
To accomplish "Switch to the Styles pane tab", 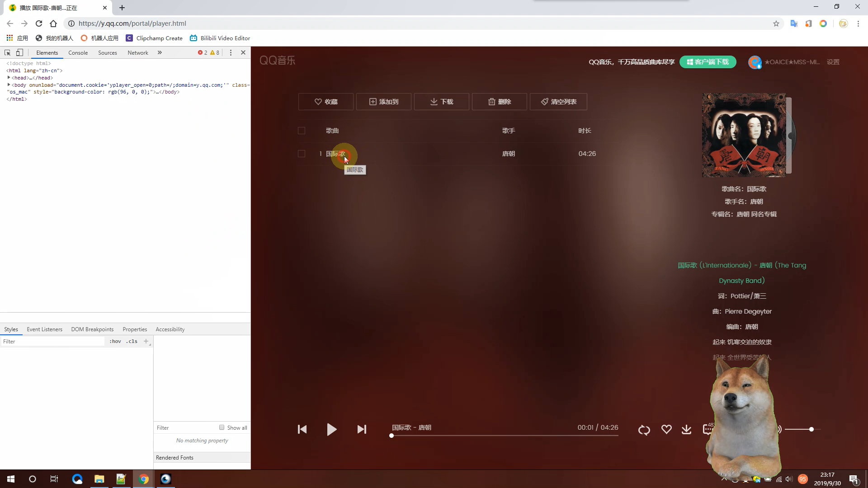I will coord(11,329).
